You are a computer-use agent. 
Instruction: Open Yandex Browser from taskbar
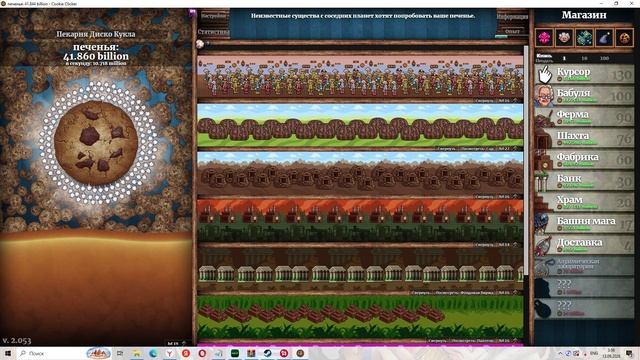[x=169, y=353]
